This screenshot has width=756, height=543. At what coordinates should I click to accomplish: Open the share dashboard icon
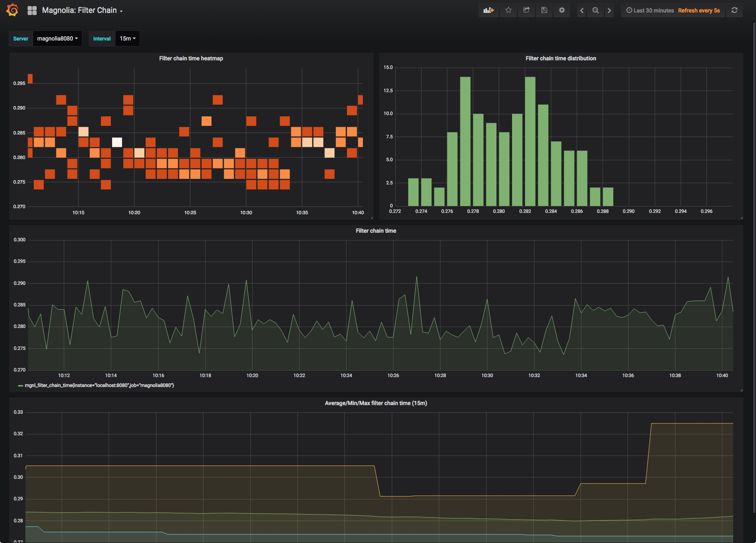(x=526, y=10)
